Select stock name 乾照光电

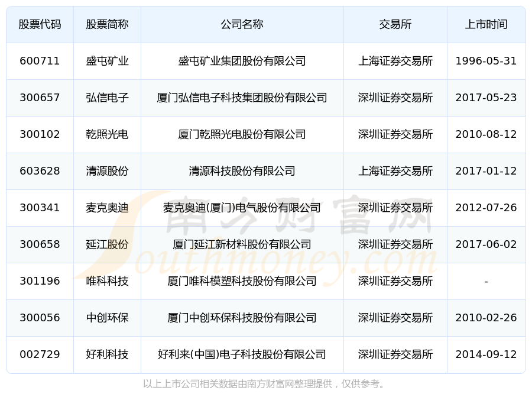click(107, 134)
